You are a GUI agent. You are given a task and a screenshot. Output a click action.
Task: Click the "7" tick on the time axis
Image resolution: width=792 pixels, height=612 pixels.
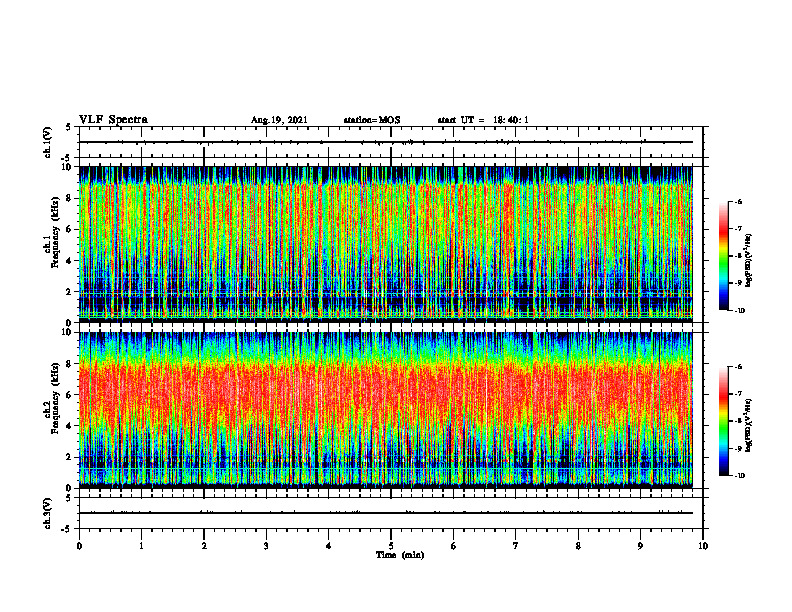click(x=516, y=546)
